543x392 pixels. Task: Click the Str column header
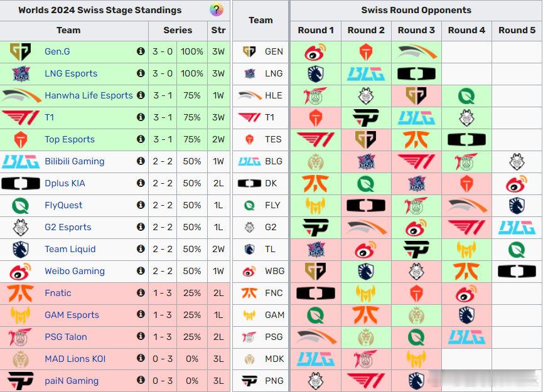pos(218,31)
